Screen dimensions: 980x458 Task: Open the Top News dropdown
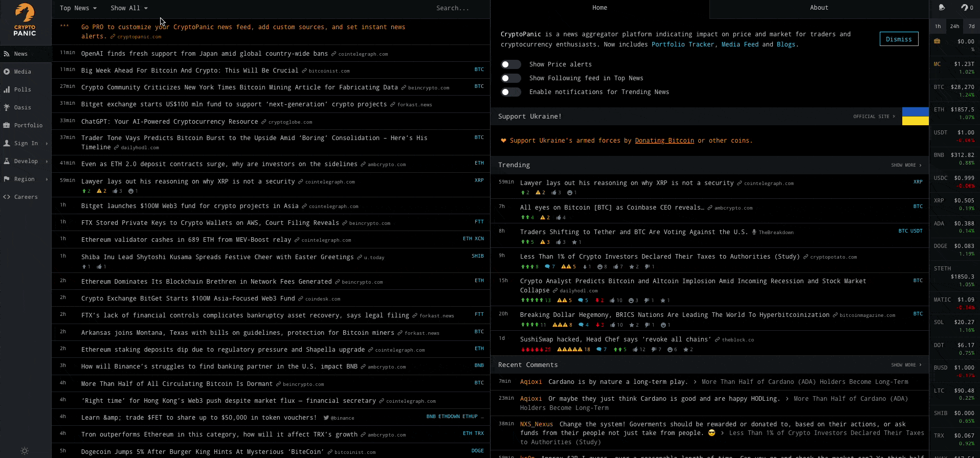coord(78,8)
